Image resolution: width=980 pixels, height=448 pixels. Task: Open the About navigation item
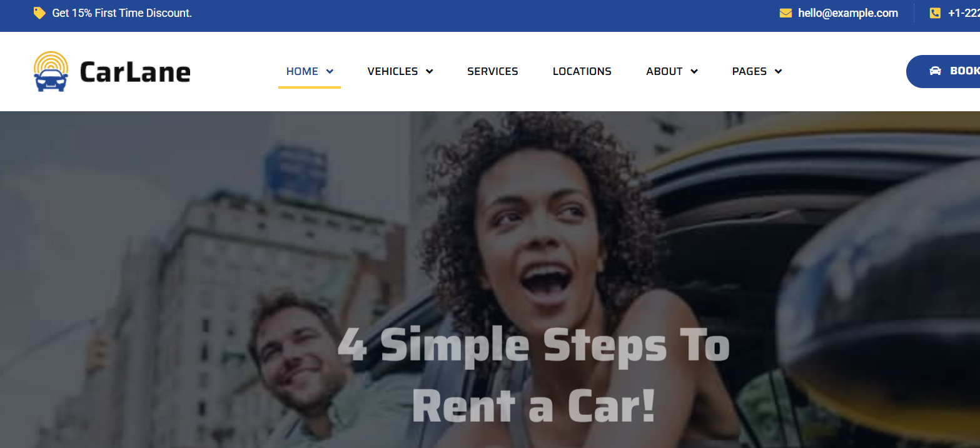click(664, 71)
